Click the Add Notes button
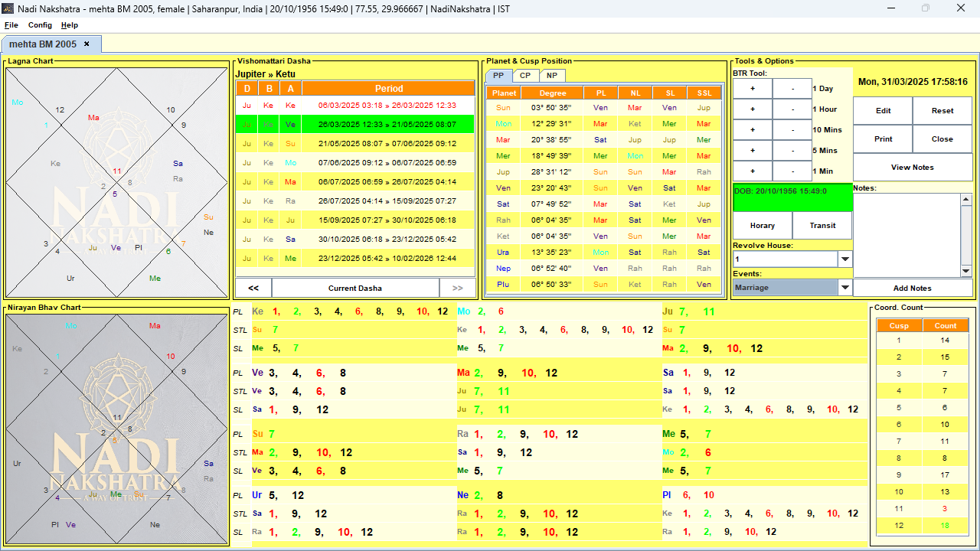 913,288
